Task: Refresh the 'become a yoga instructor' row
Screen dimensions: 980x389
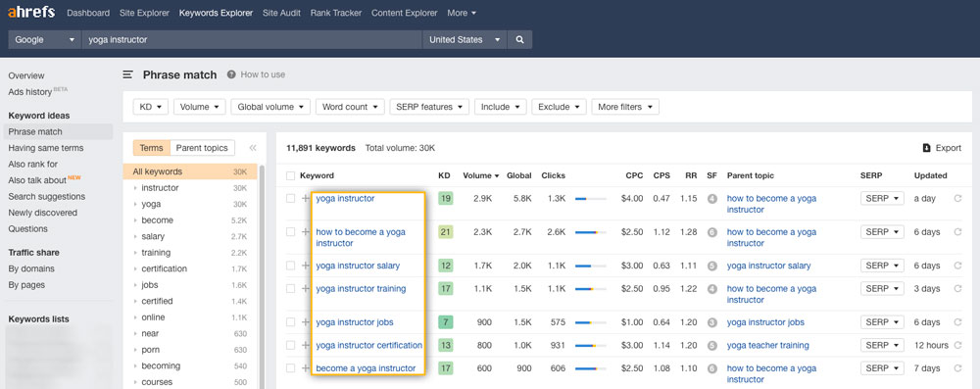Action: pyautogui.click(x=957, y=367)
